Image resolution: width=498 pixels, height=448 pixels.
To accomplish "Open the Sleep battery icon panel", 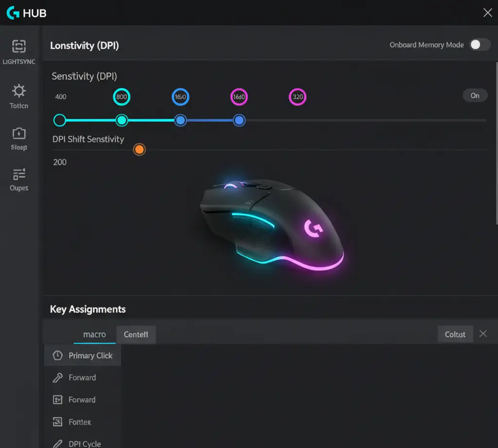I will [19, 133].
